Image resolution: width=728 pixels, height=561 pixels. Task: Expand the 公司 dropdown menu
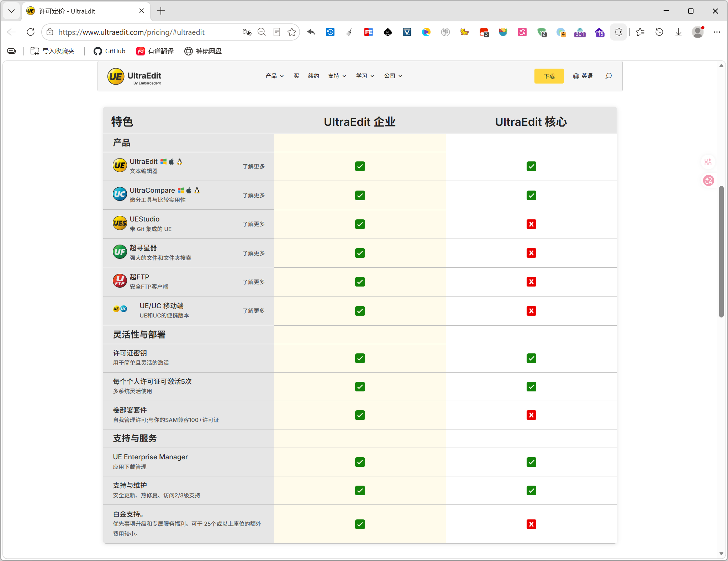393,76
